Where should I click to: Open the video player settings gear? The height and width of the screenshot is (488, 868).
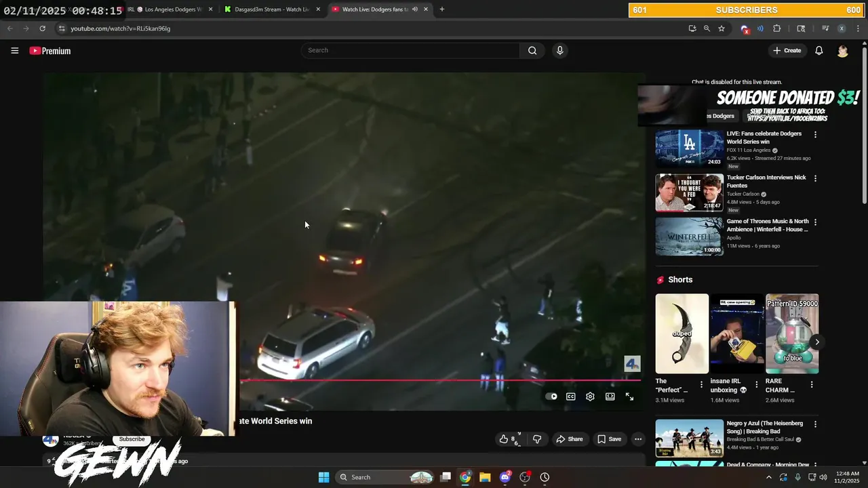[x=590, y=396]
